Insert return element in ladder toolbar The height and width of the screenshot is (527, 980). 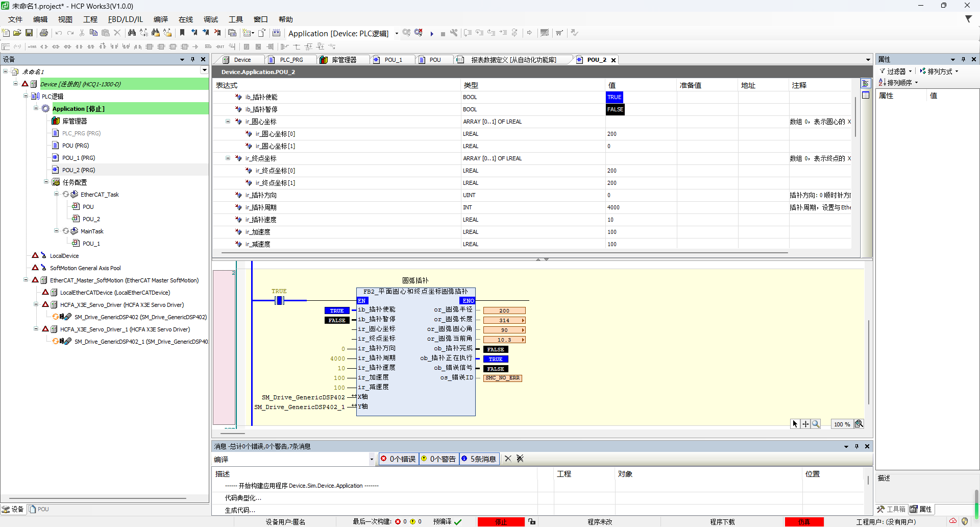(220, 46)
